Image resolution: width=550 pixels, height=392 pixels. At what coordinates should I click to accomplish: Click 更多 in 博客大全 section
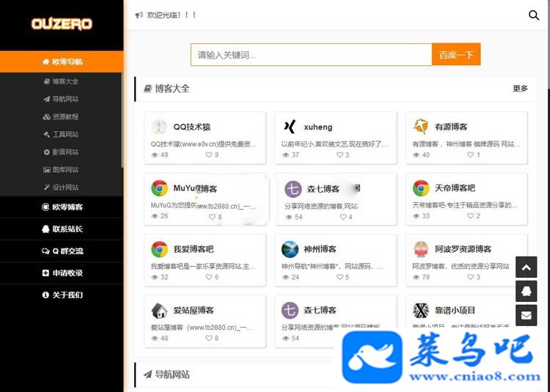[x=520, y=89]
